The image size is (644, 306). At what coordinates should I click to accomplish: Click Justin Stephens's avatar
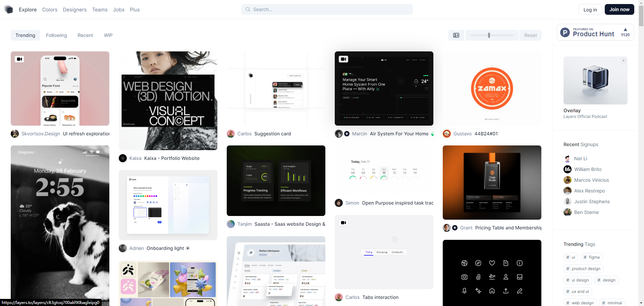[x=568, y=202]
